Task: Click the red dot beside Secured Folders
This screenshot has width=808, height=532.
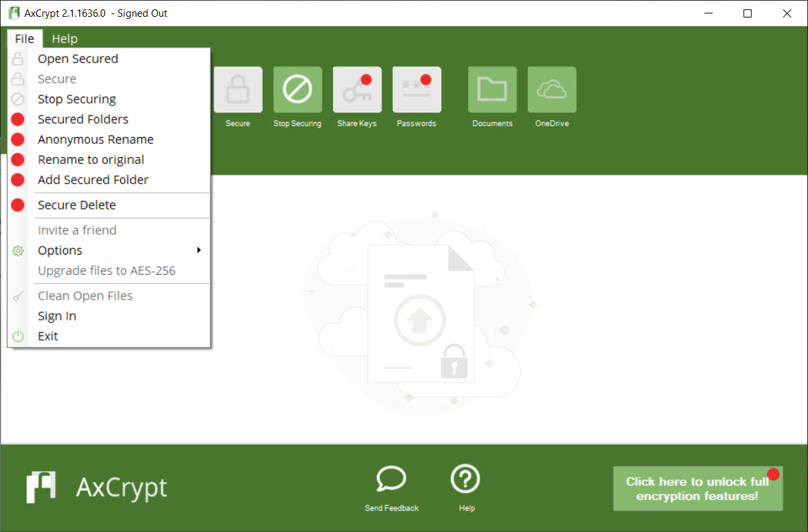Action: [18, 120]
